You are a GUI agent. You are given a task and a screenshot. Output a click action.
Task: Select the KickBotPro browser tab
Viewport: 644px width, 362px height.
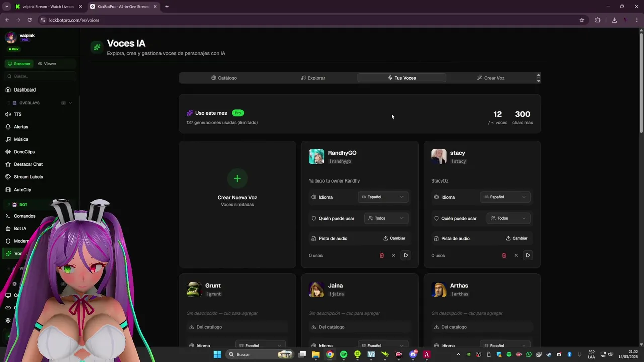click(x=123, y=7)
